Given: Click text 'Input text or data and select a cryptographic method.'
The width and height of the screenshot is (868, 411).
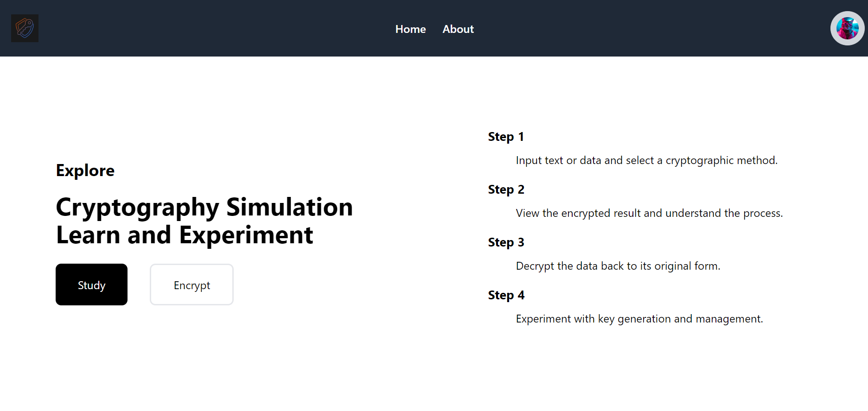Looking at the screenshot, I should coord(647,160).
